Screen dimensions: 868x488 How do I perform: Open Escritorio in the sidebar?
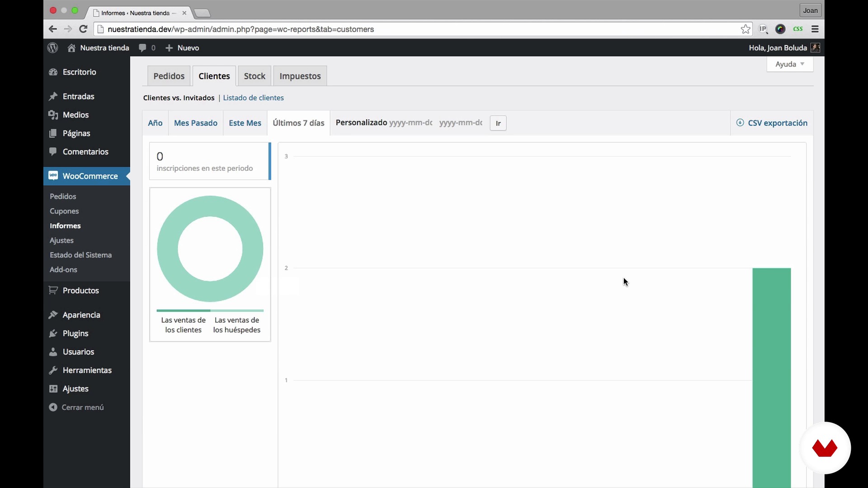[86, 72]
